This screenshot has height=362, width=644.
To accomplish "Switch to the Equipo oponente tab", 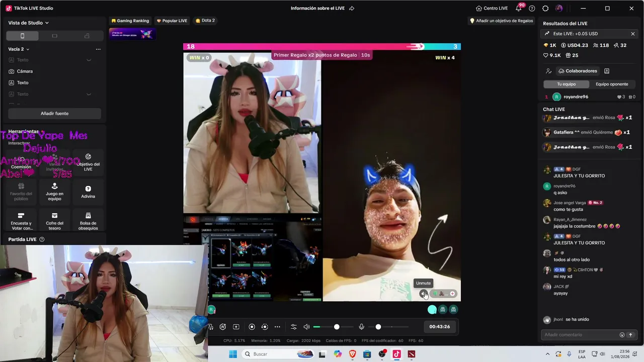I will pos(612,84).
